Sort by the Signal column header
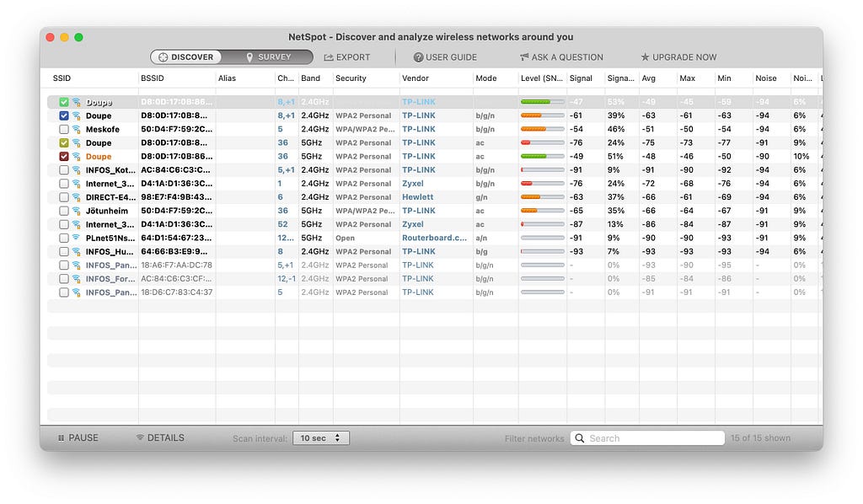863x504 pixels. click(x=581, y=78)
